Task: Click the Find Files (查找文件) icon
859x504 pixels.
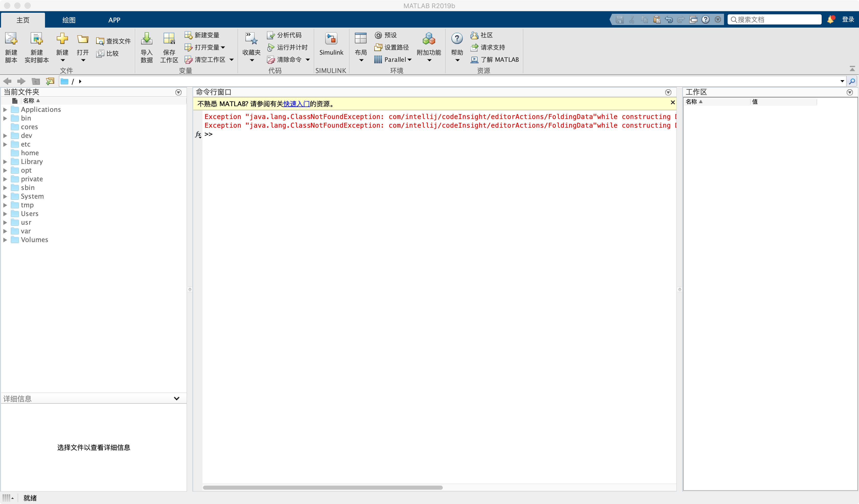Action: 100,41
